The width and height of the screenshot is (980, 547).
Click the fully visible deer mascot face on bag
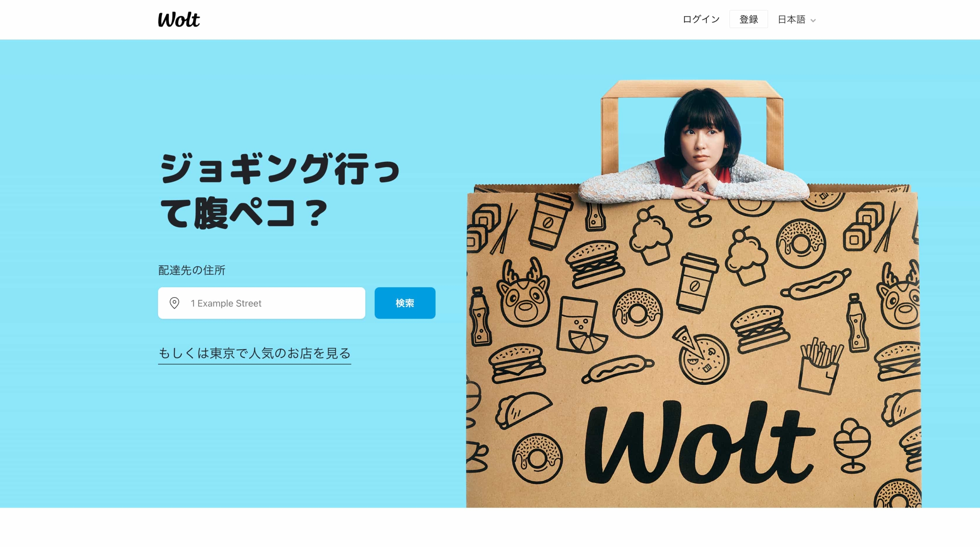[x=523, y=292]
